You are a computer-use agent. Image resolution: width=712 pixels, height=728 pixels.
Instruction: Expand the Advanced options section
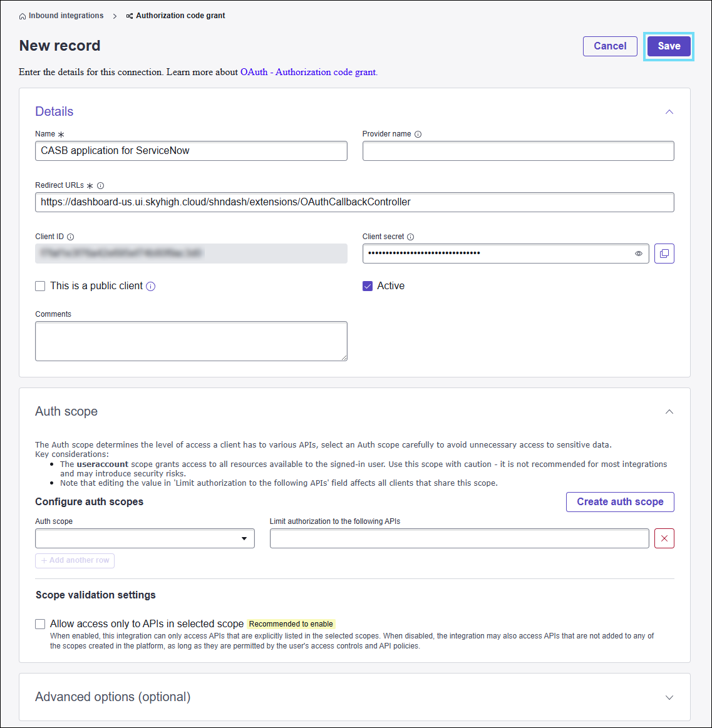pyautogui.click(x=669, y=697)
